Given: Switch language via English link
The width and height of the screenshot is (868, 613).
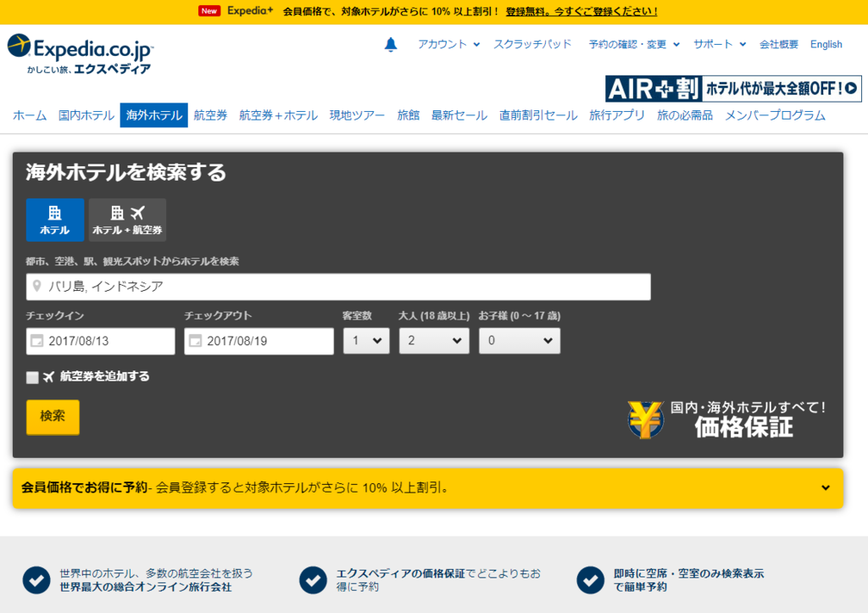Looking at the screenshot, I should pyautogui.click(x=826, y=44).
